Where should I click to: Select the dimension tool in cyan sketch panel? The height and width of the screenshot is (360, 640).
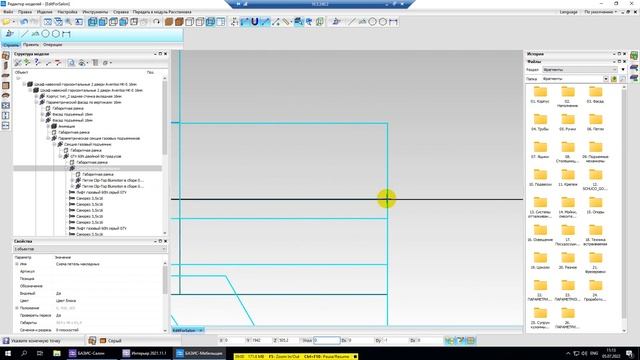click(x=66, y=34)
